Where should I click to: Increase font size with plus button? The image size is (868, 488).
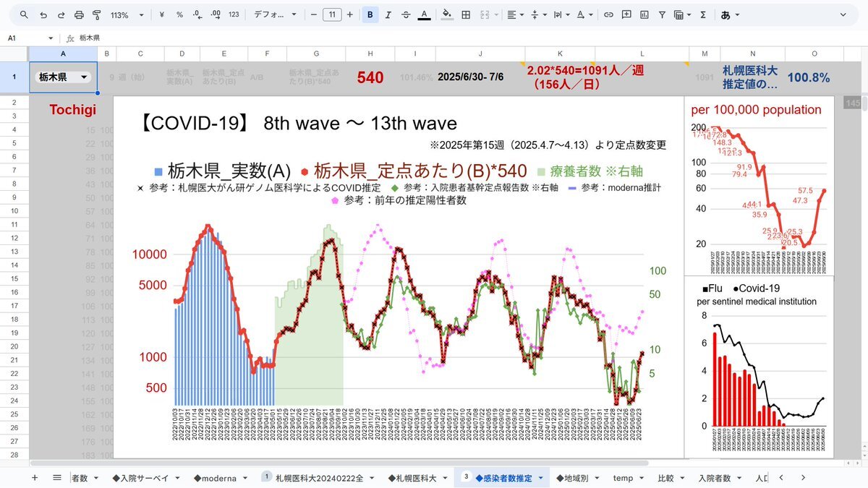coord(350,14)
